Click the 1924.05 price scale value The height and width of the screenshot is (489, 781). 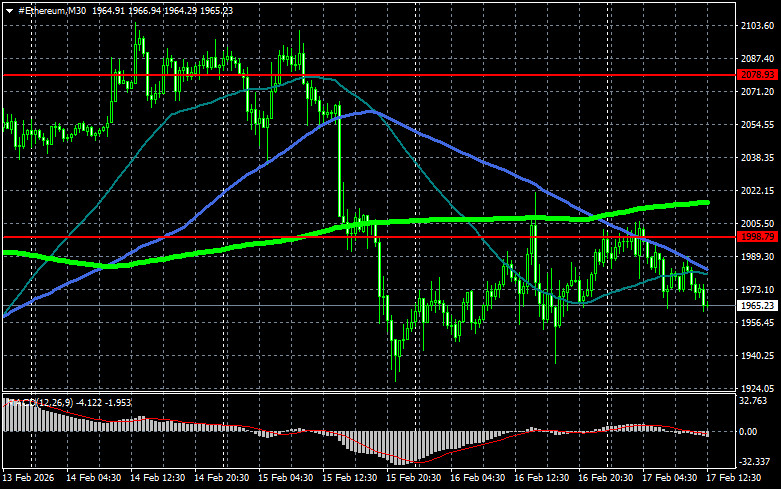tap(757, 388)
